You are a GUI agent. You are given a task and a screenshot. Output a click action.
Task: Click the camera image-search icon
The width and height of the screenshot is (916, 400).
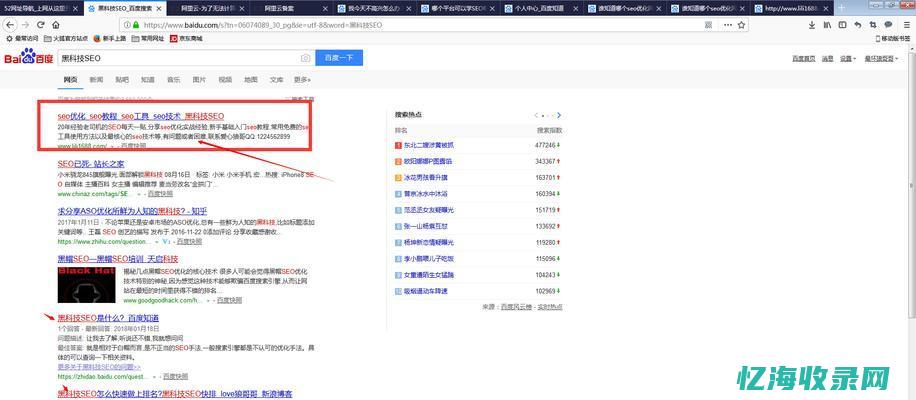[306, 58]
